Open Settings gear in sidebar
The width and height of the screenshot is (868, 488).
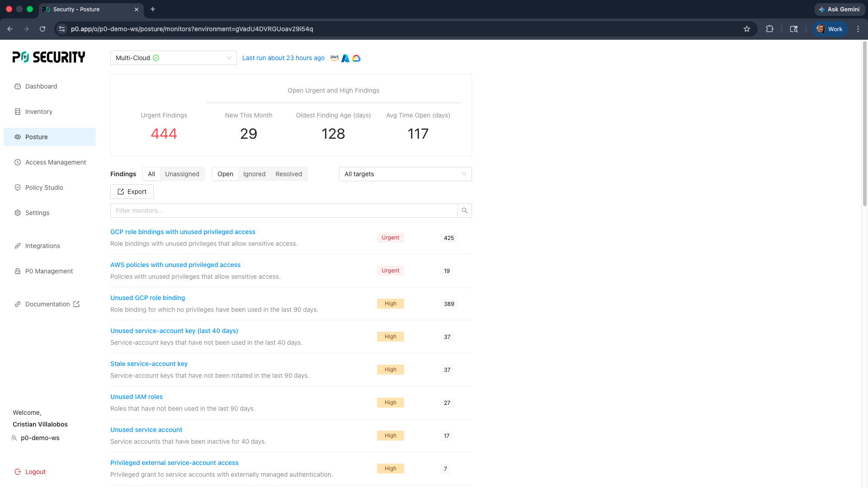(18, 213)
